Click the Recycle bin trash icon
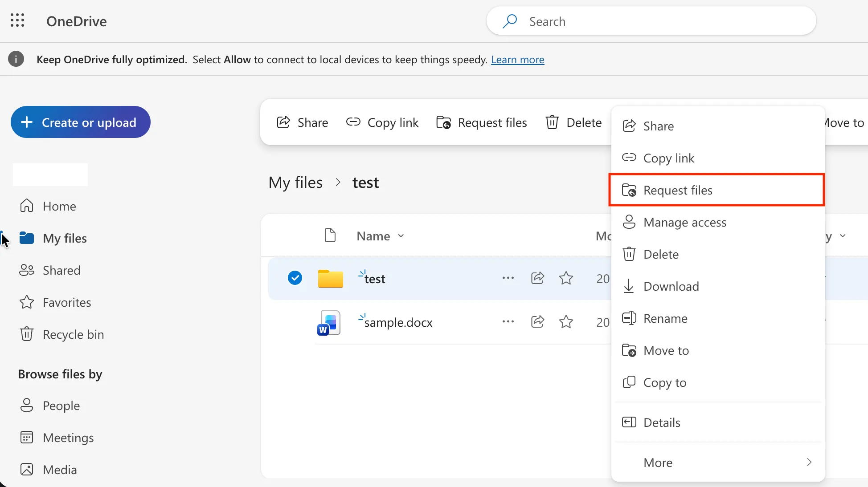Image resolution: width=868 pixels, height=487 pixels. (27, 334)
